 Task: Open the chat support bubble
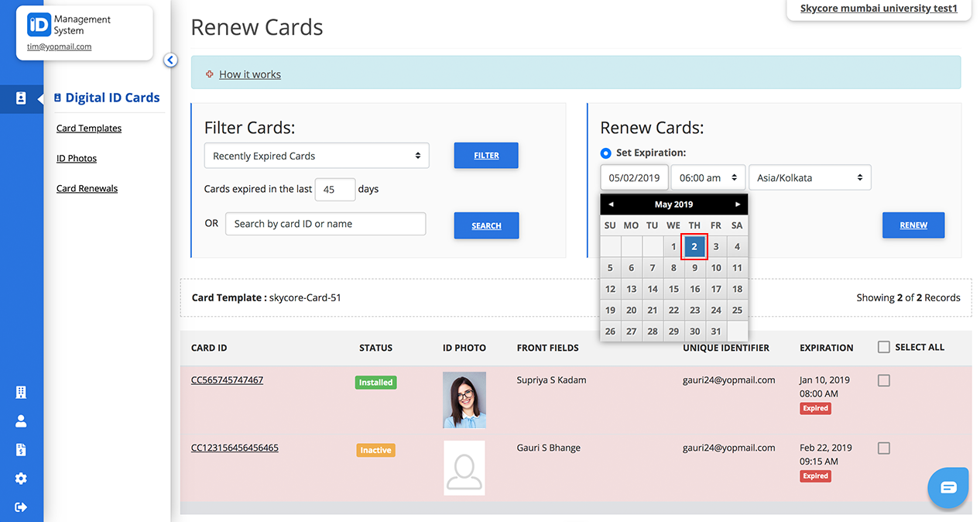(x=948, y=488)
